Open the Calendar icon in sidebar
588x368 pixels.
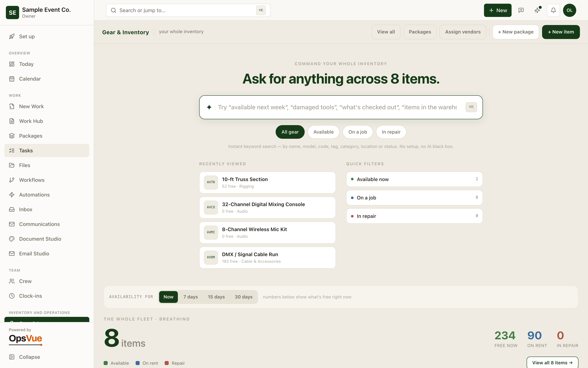pyautogui.click(x=12, y=79)
